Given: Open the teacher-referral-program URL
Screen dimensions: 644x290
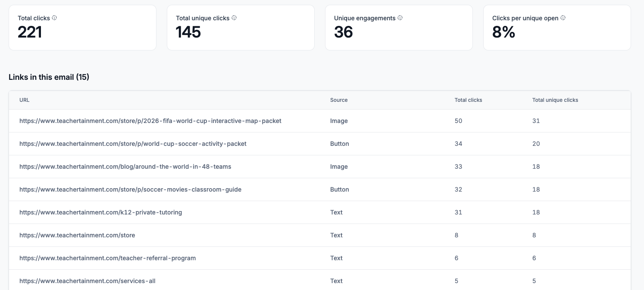Looking at the screenshot, I should click(x=107, y=258).
